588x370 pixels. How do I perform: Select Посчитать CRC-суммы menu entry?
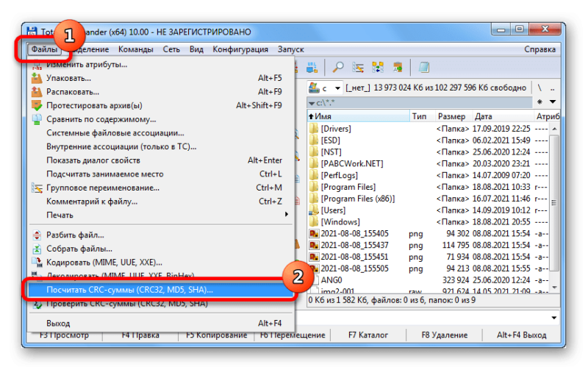[x=159, y=290]
